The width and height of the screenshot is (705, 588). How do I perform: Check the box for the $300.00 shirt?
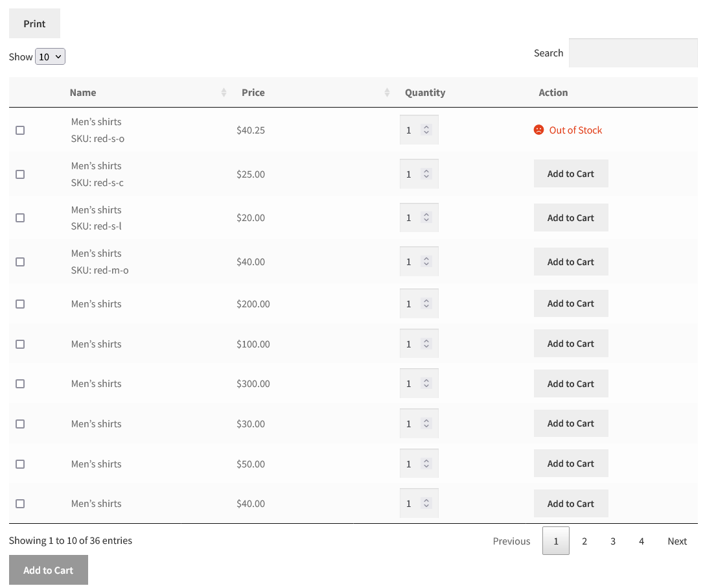20,384
